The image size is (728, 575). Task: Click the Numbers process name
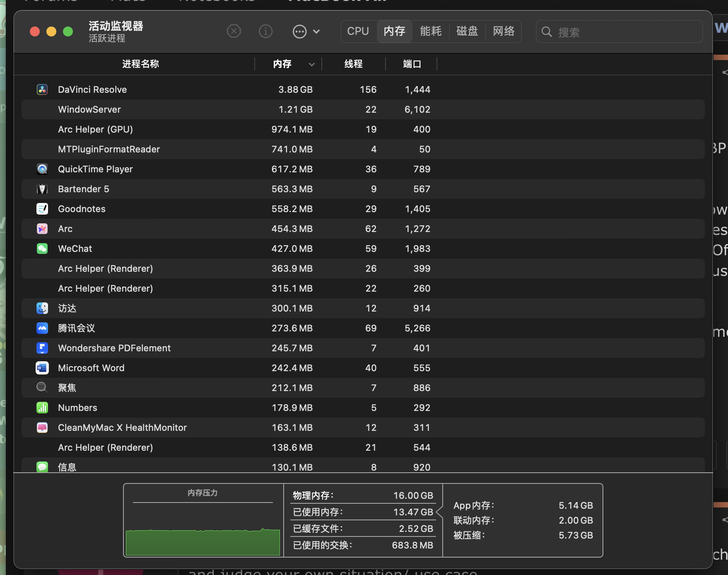point(77,408)
